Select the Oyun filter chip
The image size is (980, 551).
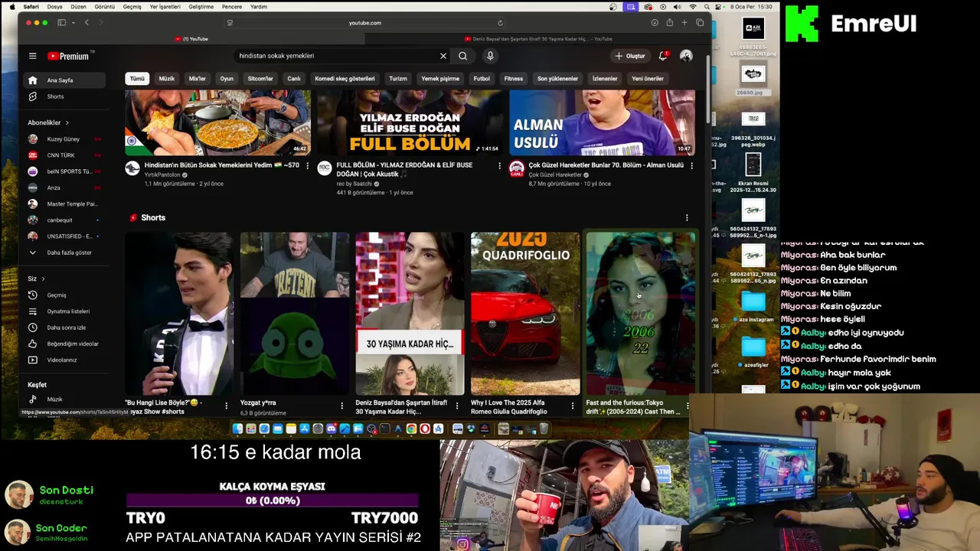click(227, 79)
